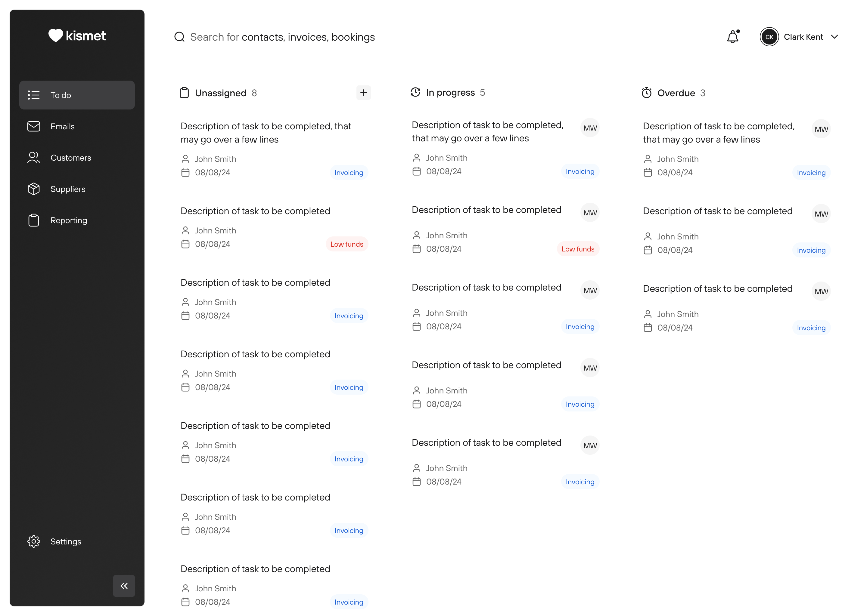Open the first In progress task description

tap(487, 132)
